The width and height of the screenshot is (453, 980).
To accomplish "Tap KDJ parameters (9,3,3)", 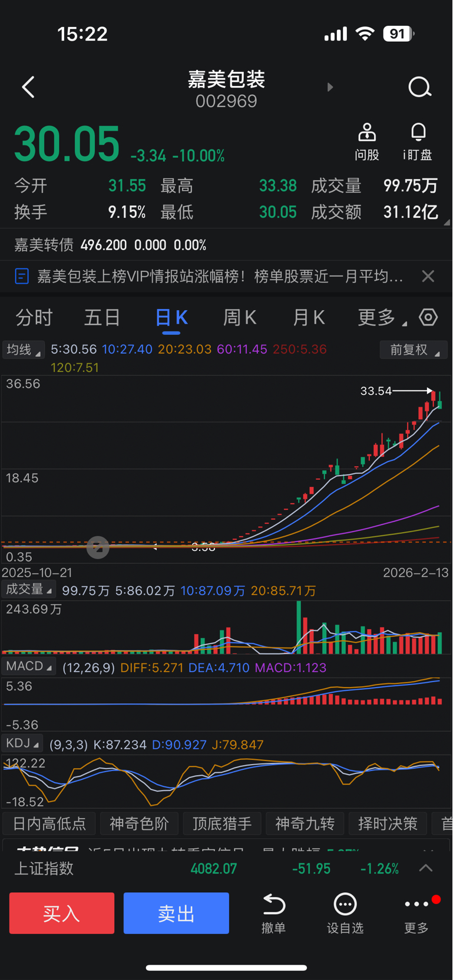I will 68,745.
